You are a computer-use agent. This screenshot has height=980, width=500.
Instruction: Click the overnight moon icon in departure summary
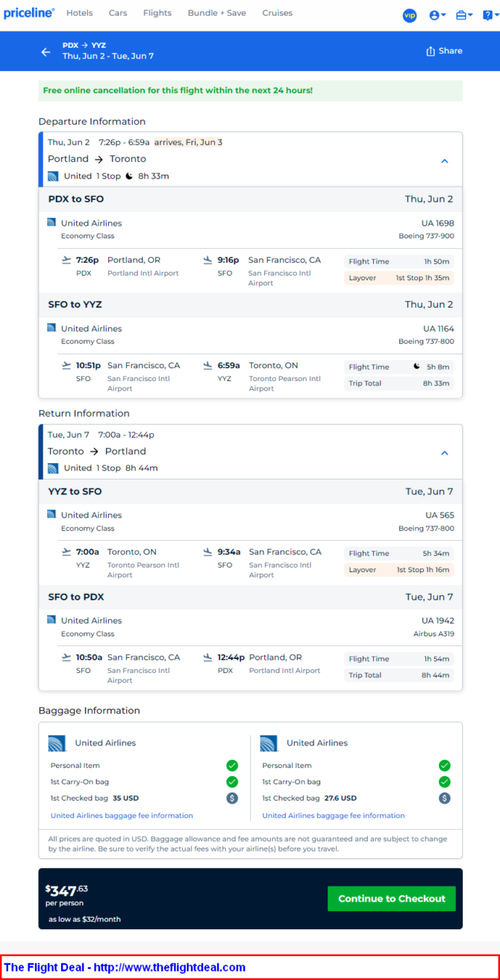coord(129,176)
